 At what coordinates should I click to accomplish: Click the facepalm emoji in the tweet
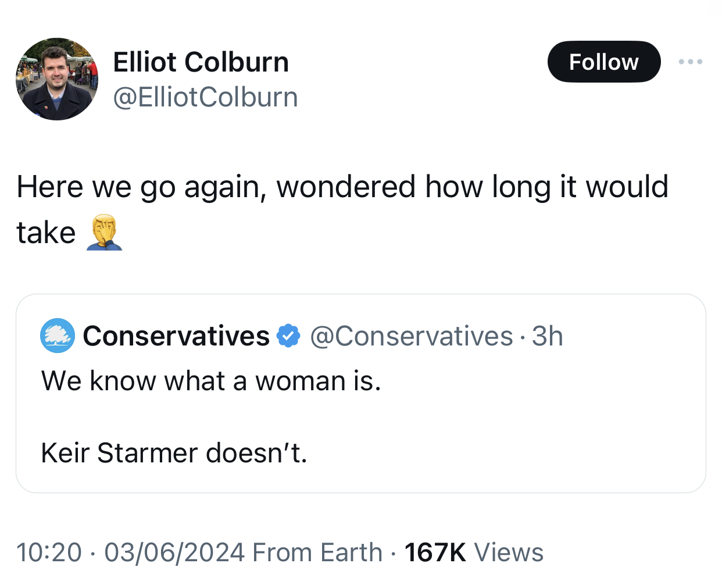[x=105, y=232]
